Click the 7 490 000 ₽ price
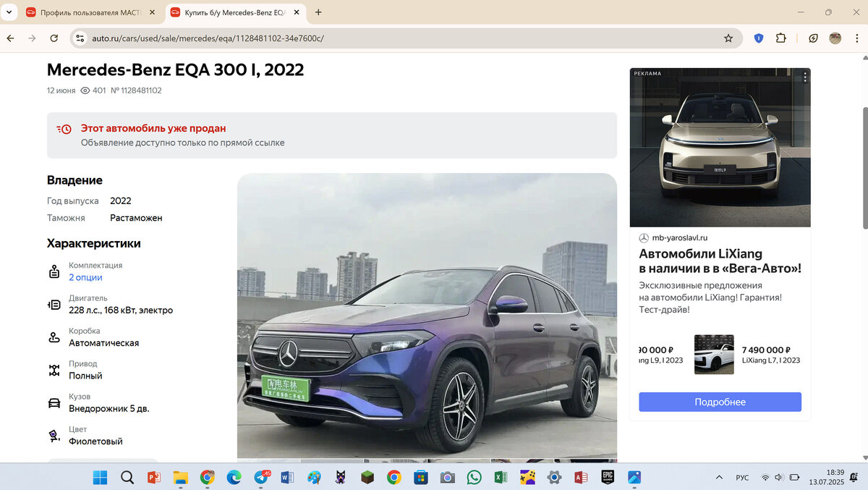Screen dimensions: 868x490 (766, 350)
